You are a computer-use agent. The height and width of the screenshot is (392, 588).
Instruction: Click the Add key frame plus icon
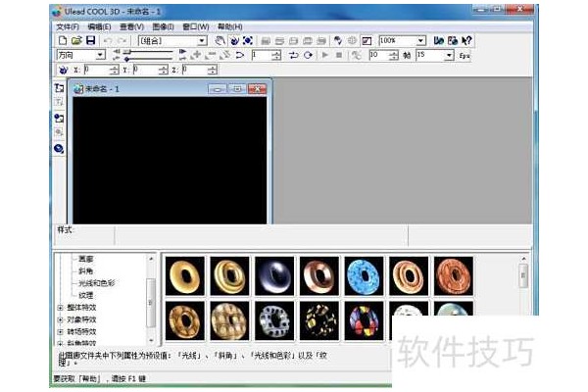point(196,55)
